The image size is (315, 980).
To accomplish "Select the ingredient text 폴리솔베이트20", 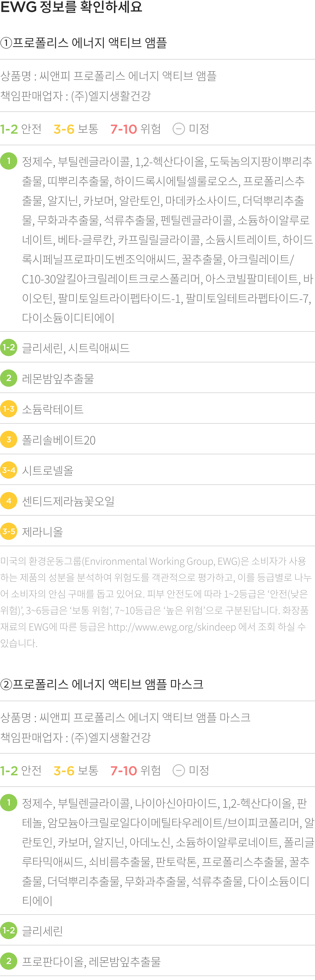I will [59, 440].
